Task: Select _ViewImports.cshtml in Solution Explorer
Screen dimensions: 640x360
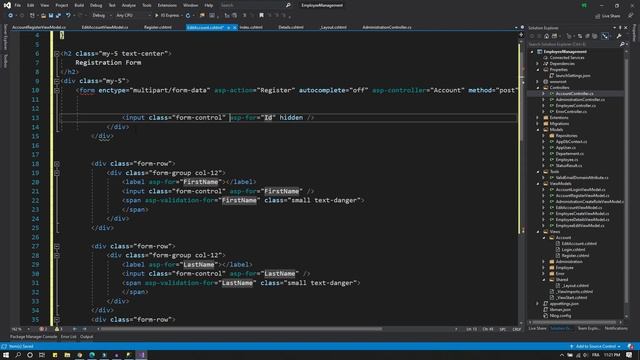Action: click(574, 292)
